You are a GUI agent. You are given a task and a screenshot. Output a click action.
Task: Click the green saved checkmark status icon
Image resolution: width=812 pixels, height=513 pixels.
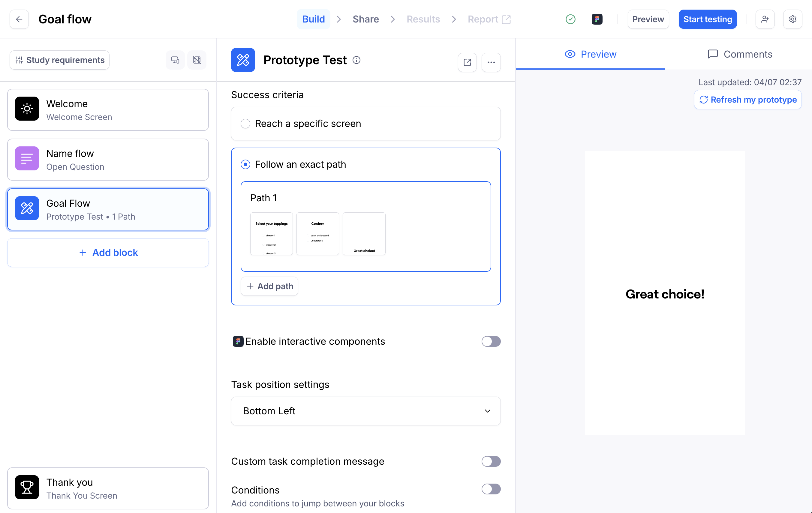tap(570, 19)
